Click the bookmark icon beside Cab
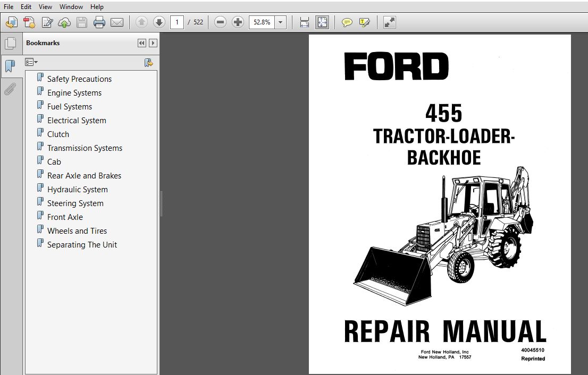This screenshot has height=375, width=588. (x=40, y=160)
